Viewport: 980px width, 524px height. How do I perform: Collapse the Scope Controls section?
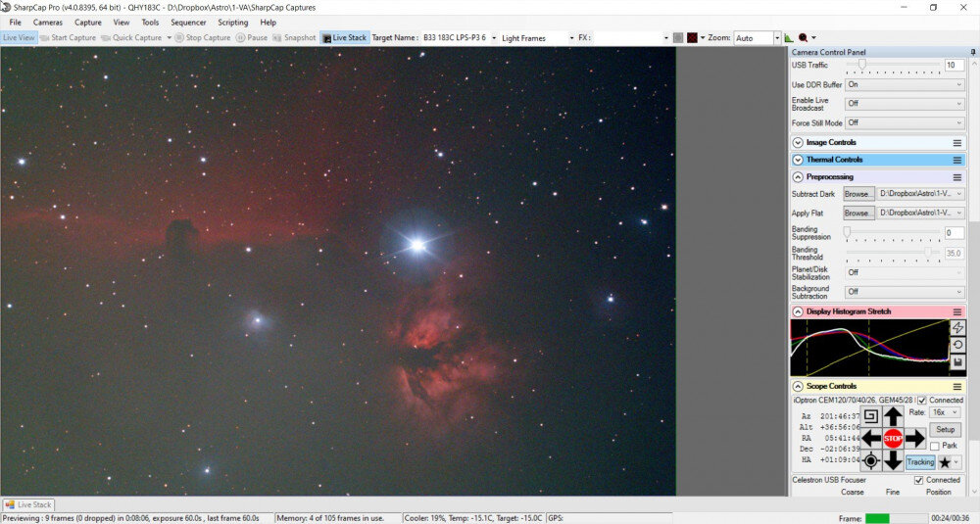tap(798, 387)
